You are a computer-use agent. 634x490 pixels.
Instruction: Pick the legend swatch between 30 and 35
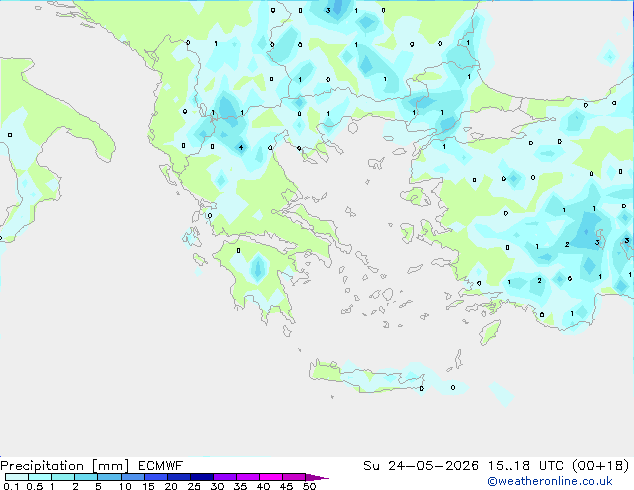tap(225, 477)
